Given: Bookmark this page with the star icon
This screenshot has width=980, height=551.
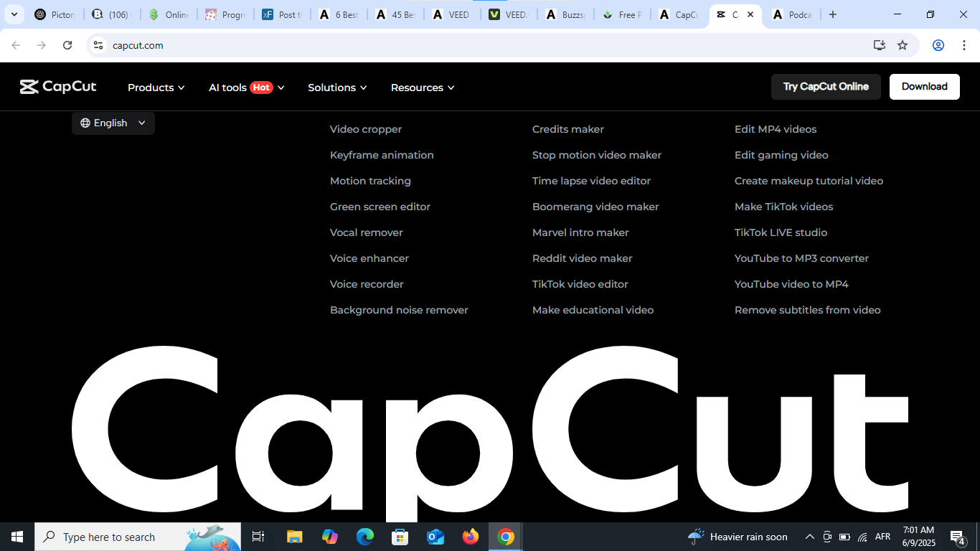Looking at the screenshot, I should (903, 45).
